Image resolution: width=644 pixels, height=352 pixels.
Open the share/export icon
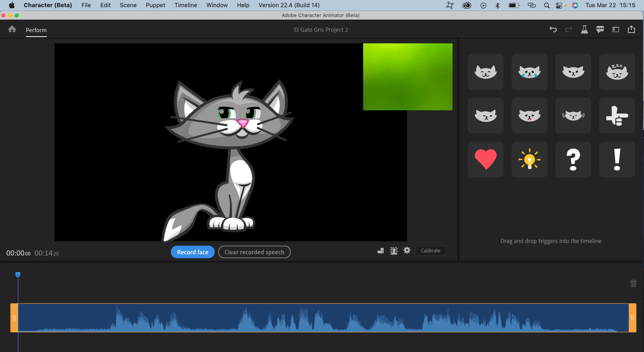pyautogui.click(x=631, y=29)
